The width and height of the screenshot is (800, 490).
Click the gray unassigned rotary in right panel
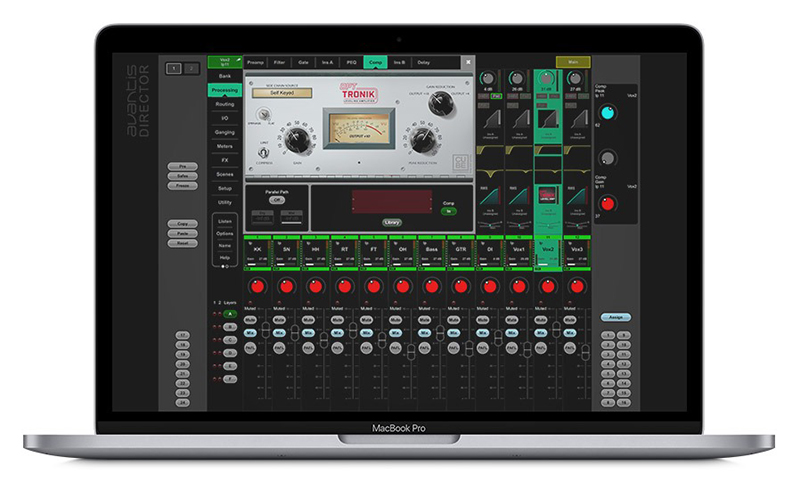point(607,158)
